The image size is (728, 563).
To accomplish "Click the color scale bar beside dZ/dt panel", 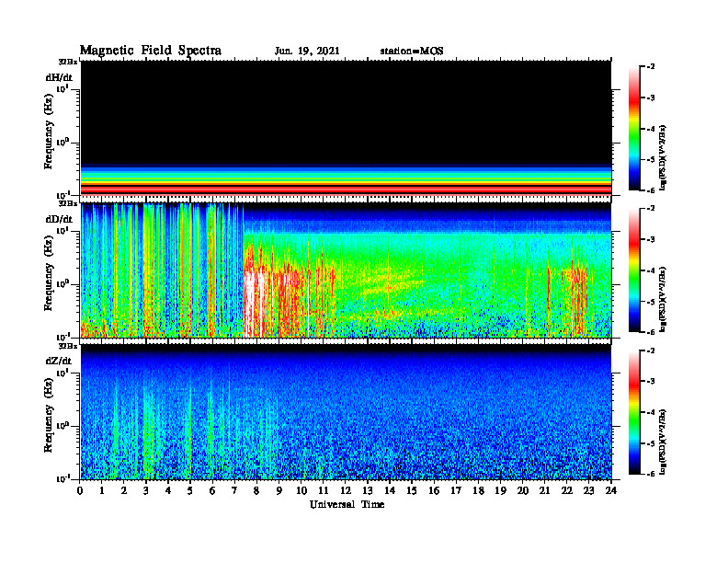I will point(634,412).
